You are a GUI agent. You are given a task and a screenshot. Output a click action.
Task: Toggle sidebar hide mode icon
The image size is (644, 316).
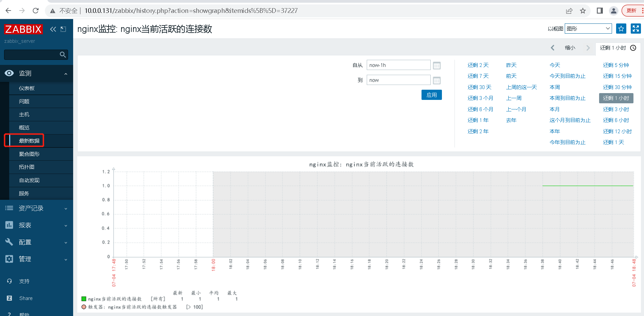point(63,29)
